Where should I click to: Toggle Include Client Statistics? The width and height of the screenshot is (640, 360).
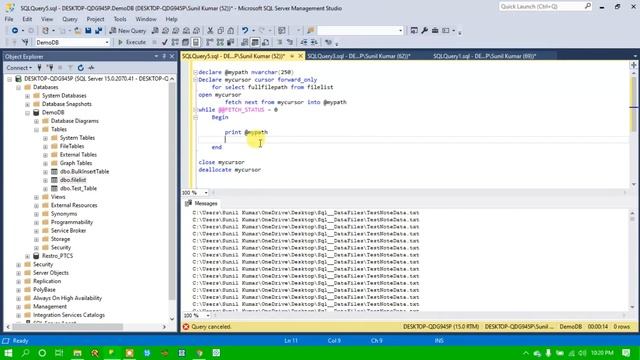click(231, 42)
